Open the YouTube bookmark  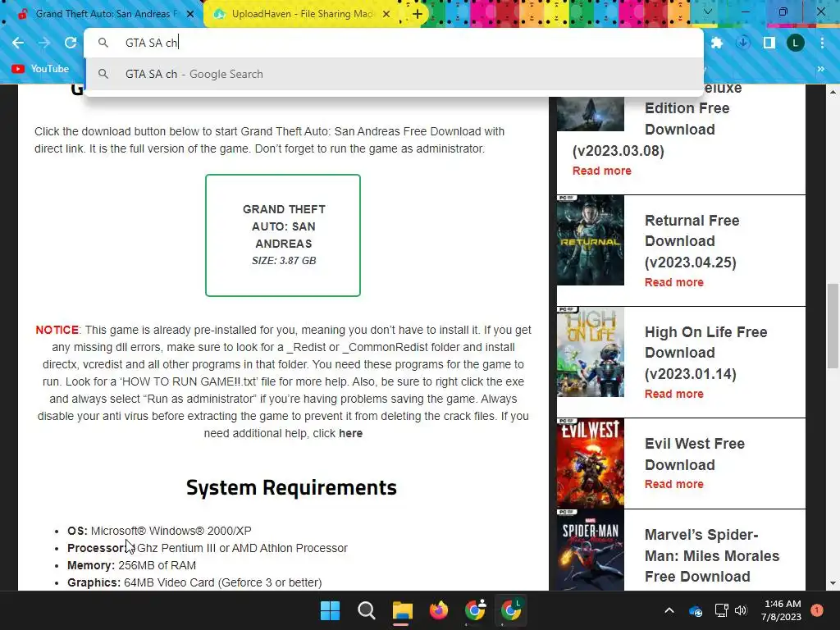(x=40, y=69)
